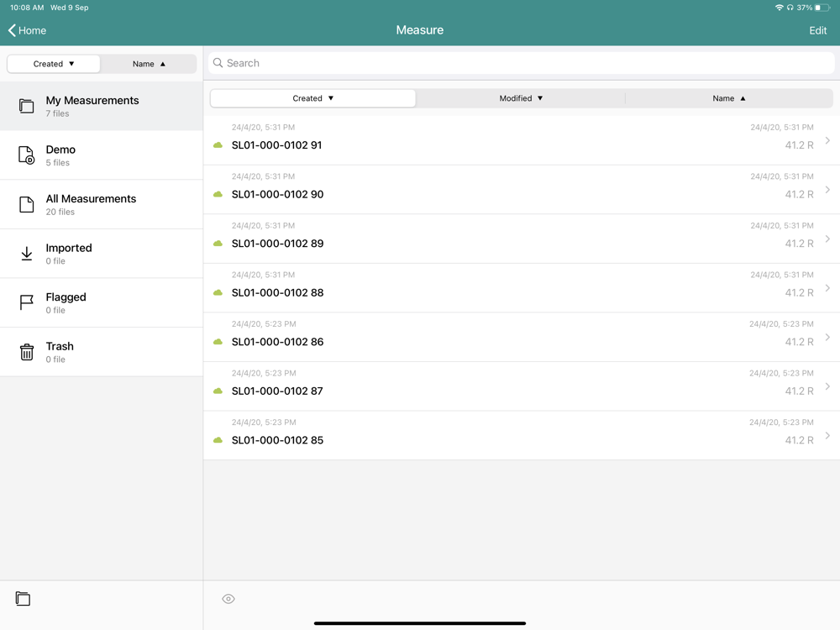Screen dimensions: 840x630
Task: Click cloud icon of SL01-000-0102 88
Action: (218, 293)
